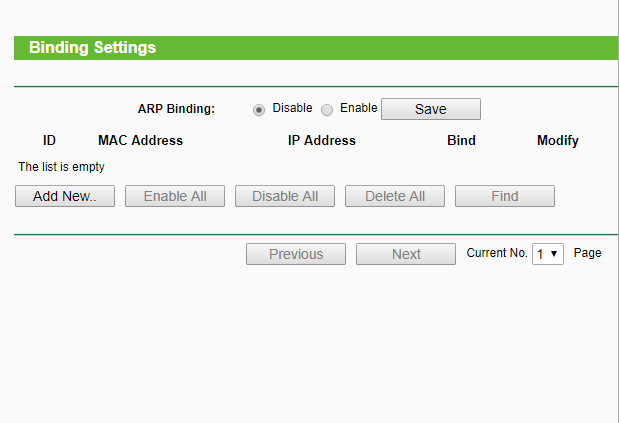Click the Page label beside the dropdown
The height and width of the screenshot is (423, 619).
(588, 253)
